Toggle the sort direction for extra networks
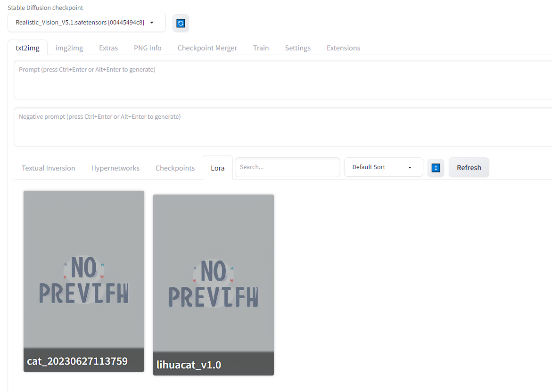Viewport: 552px width, 392px height. pyautogui.click(x=436, y=167)
